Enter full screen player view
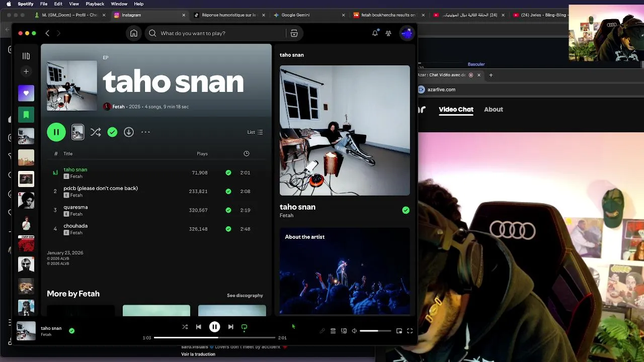The image size is (644, 362). click(x=410, y=331)
